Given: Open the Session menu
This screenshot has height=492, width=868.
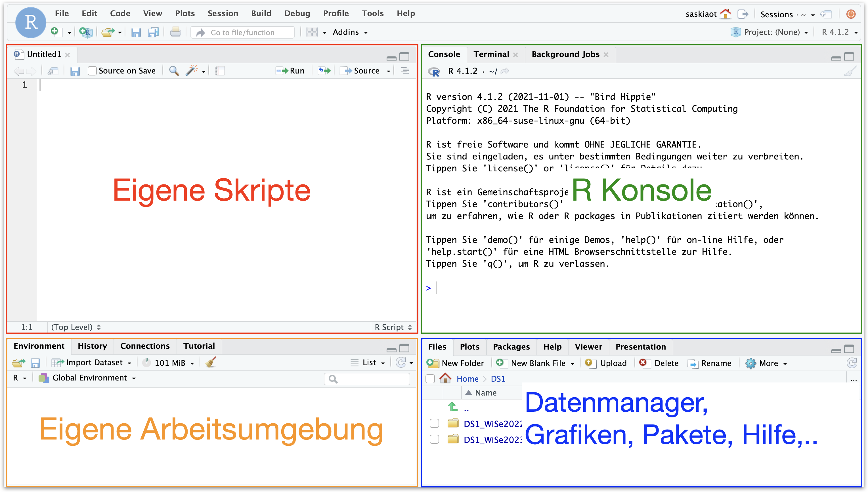Looking at the screenshot, I should [223, 13].
